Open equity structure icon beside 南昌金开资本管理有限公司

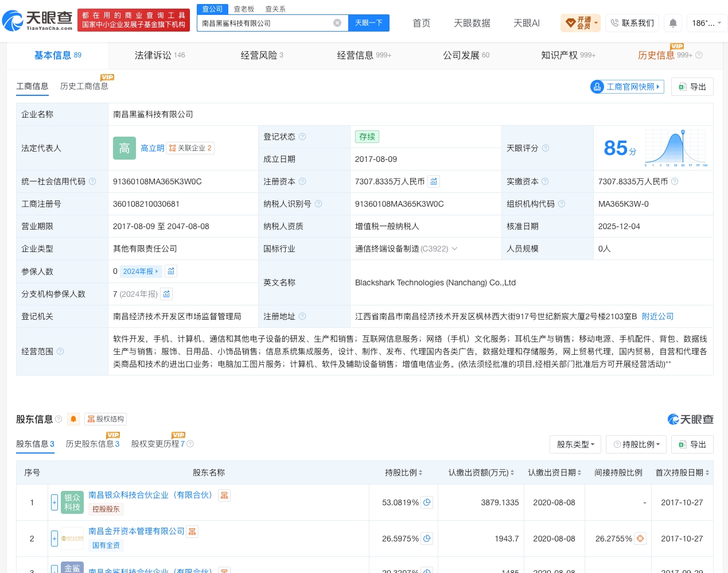(x=192, y=532)
